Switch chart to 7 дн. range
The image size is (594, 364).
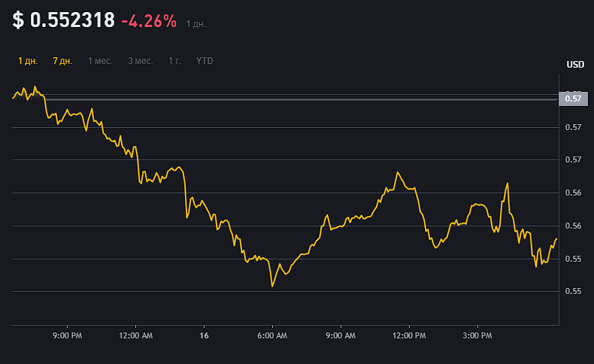click(x=62, y=61)
